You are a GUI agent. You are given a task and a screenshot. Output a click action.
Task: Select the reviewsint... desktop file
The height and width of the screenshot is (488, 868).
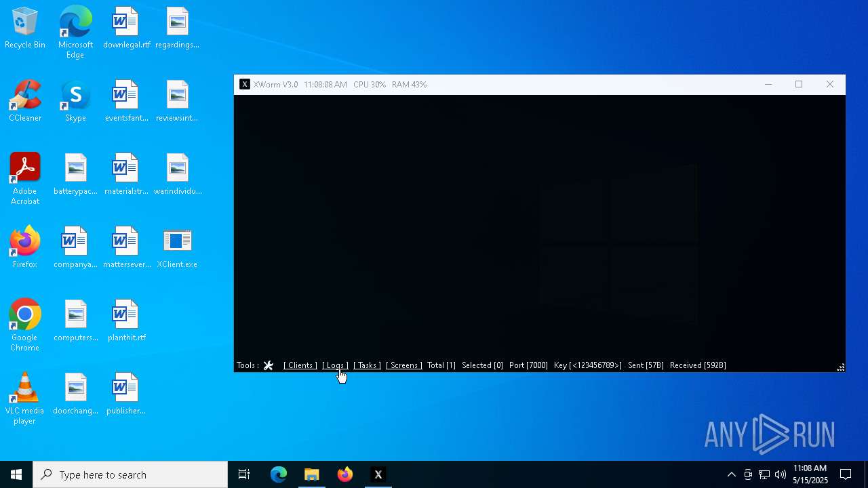(177, 102)
